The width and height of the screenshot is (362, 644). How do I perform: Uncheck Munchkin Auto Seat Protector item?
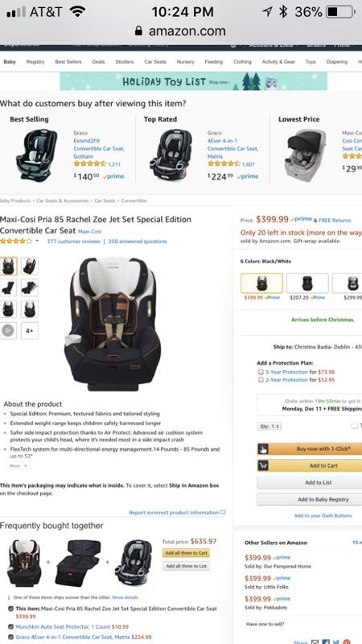pos(11,627)
